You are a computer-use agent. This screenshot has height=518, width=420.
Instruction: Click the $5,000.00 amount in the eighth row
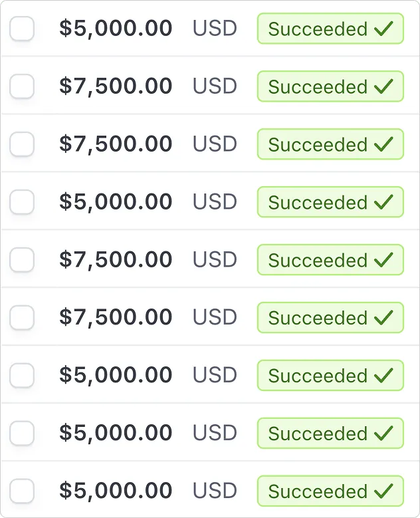[x=116, y=434]
